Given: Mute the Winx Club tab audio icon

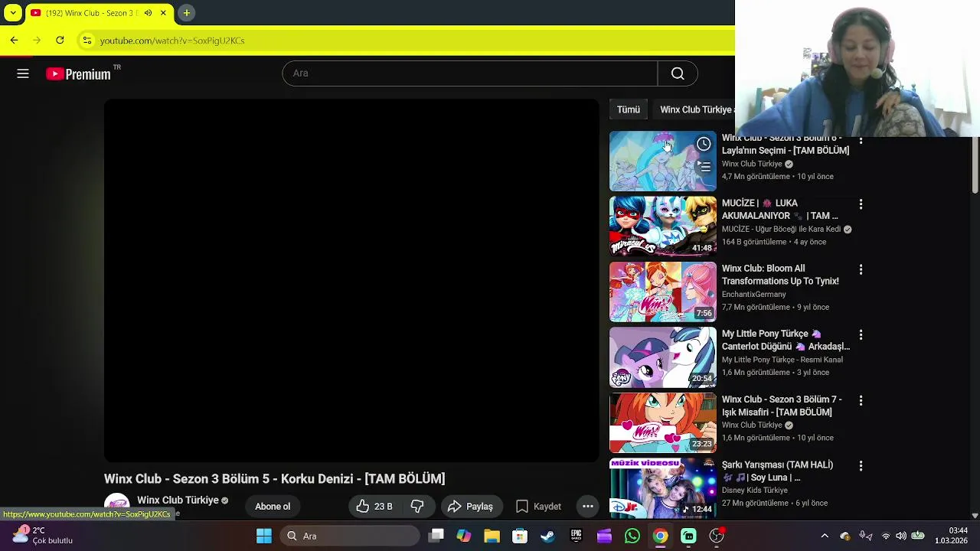Looking at the screenshot, I should click(148, 13).
